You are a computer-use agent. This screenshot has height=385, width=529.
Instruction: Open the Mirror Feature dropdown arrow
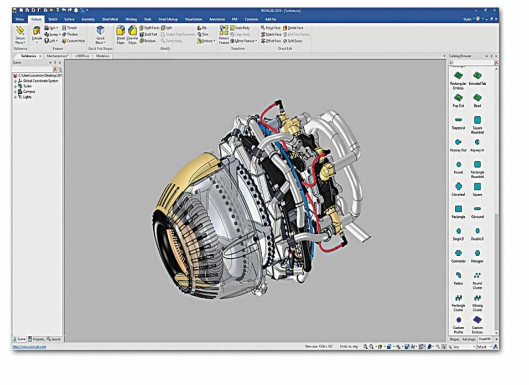[256, 41]
